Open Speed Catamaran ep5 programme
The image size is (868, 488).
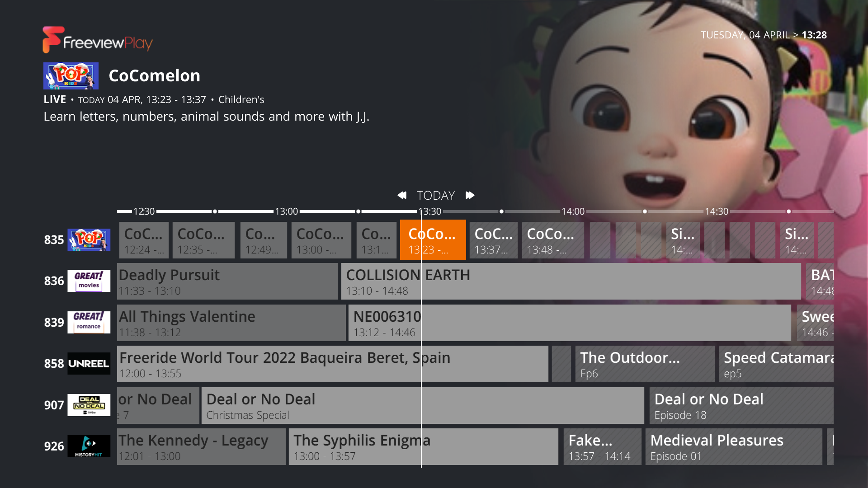(776, 364)
